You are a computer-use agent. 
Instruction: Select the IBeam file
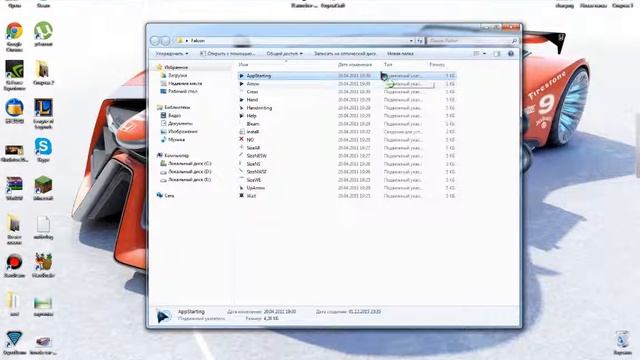(347, 124)
